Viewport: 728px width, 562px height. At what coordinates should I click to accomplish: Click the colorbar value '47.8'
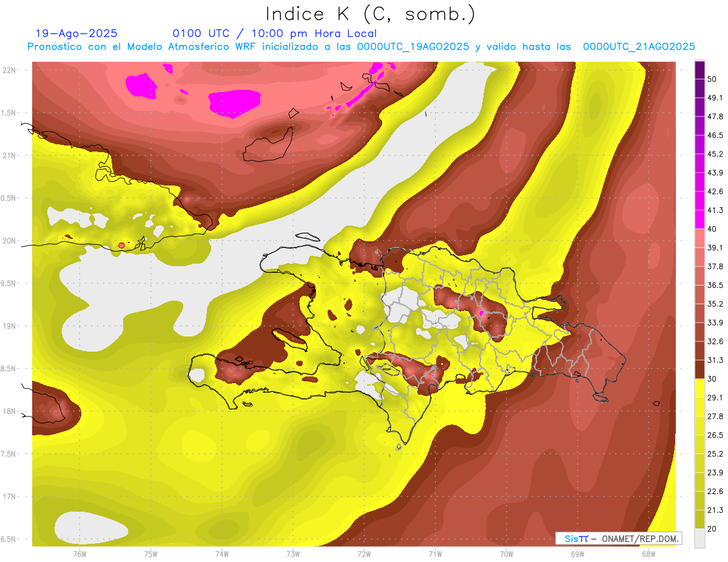[x=715, y=116]
